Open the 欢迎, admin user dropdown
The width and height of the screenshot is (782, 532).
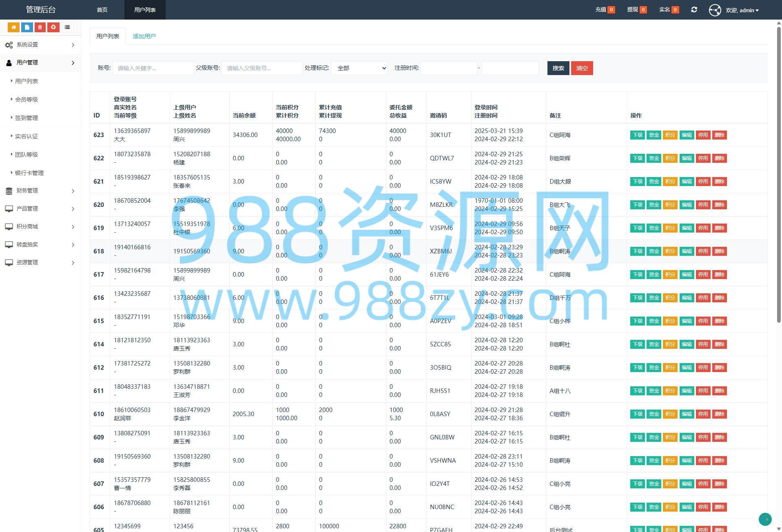coord(742,10)
